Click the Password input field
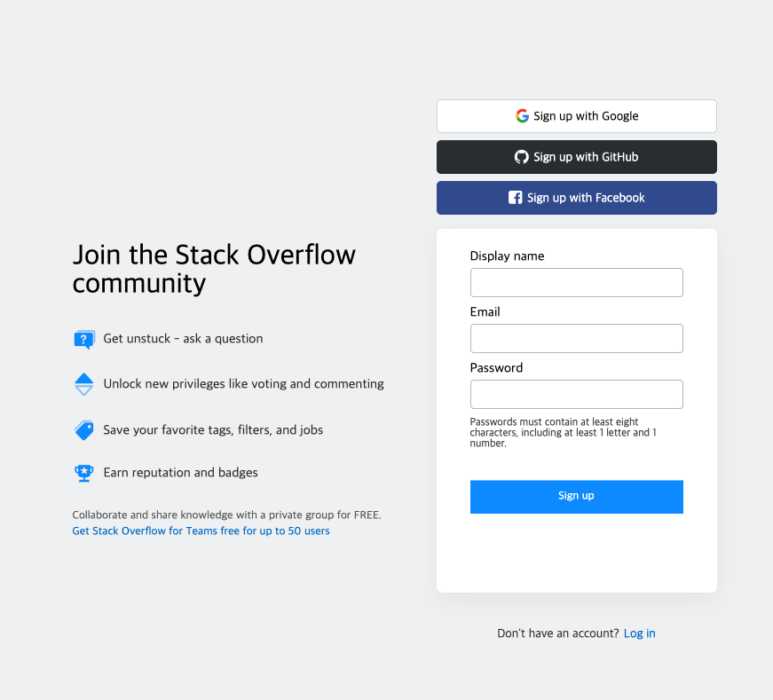Viewport: 773px width, 700px height. 576,394
